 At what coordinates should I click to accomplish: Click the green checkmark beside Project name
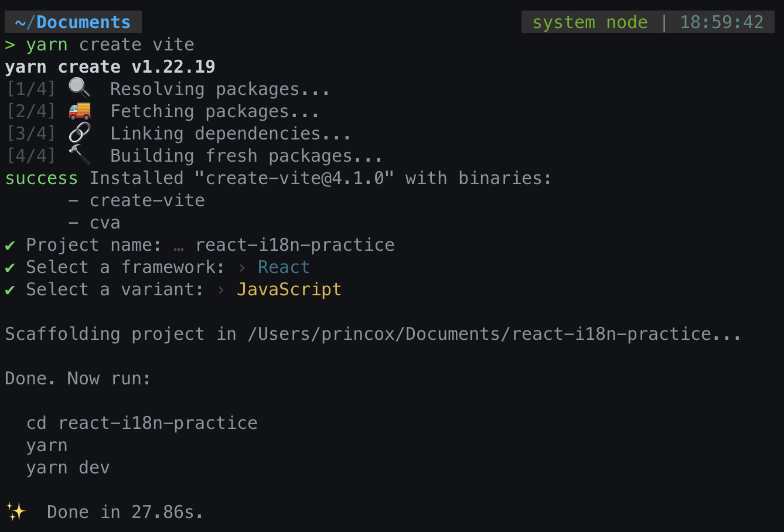pos(10,245)
